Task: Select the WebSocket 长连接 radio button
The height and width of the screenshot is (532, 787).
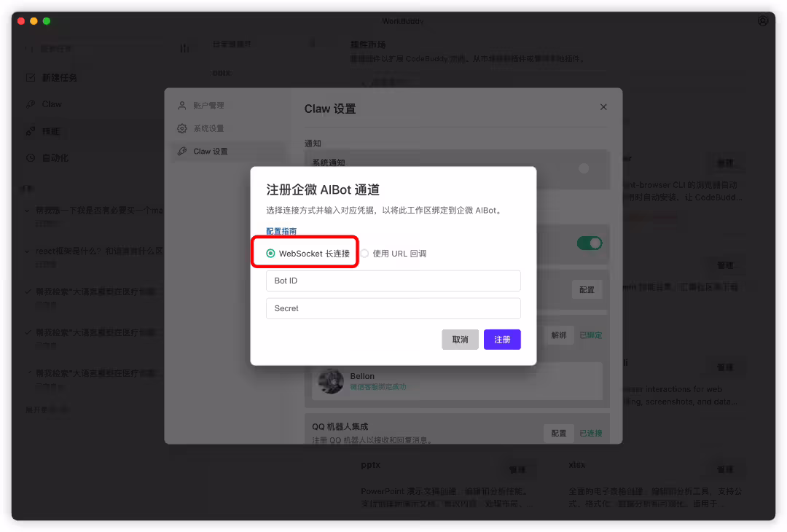Action: point(270,253)
